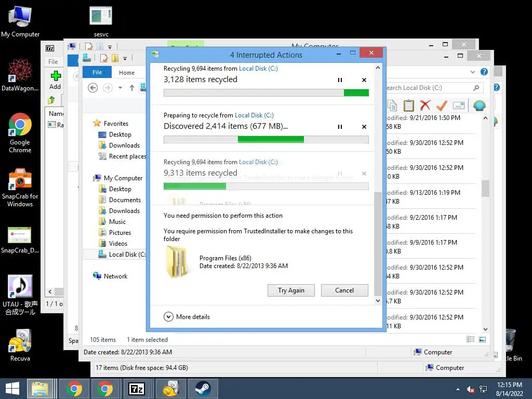
Task: Go back in Explorer navigation
Action: pyautogui.click(x=92, y=88)
